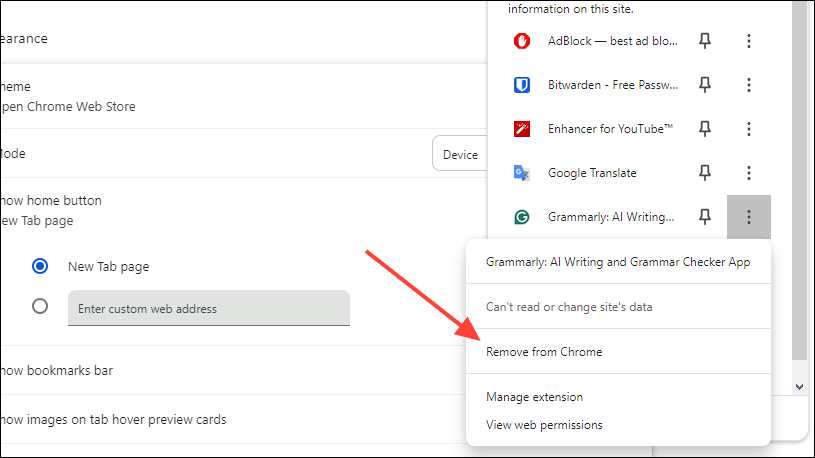The image size is (815, 458).
Task: Click Can't read or change site's data
Action: click(x=569, y=307)
